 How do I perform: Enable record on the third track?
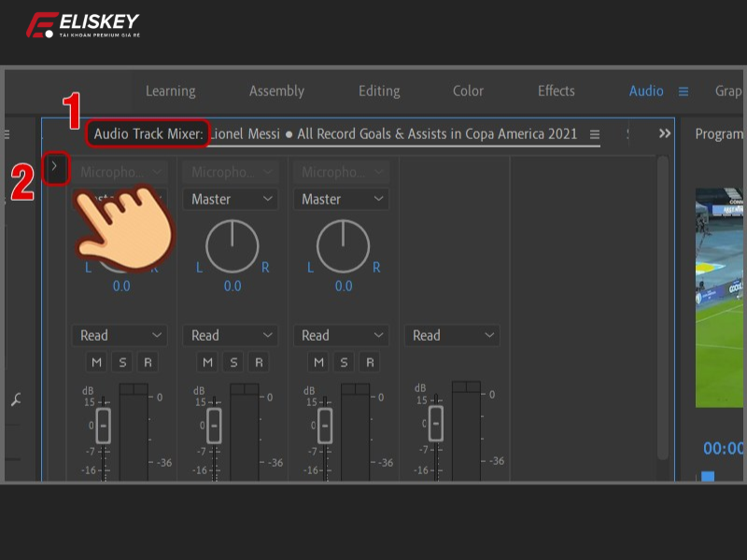click(x=370, y=362)
